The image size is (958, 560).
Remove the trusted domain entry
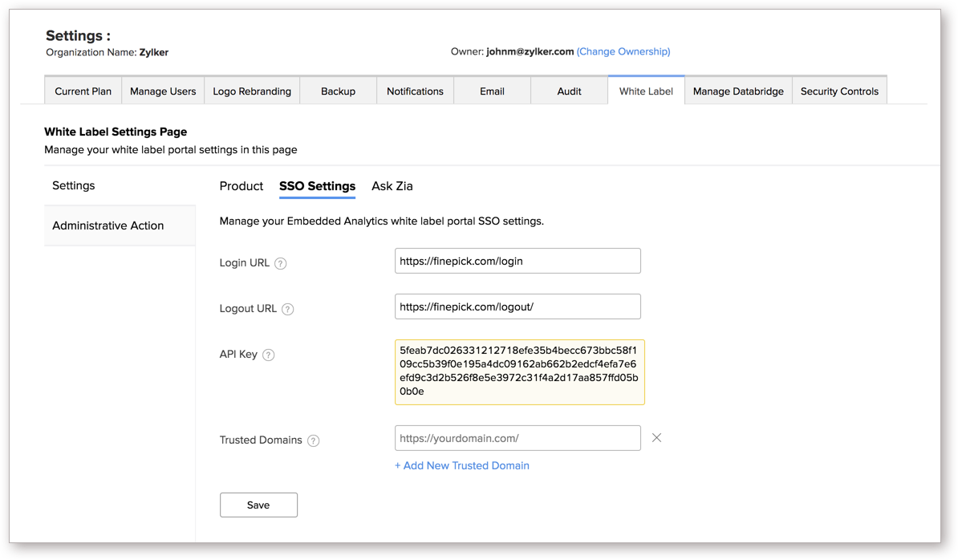pos(656,437)
